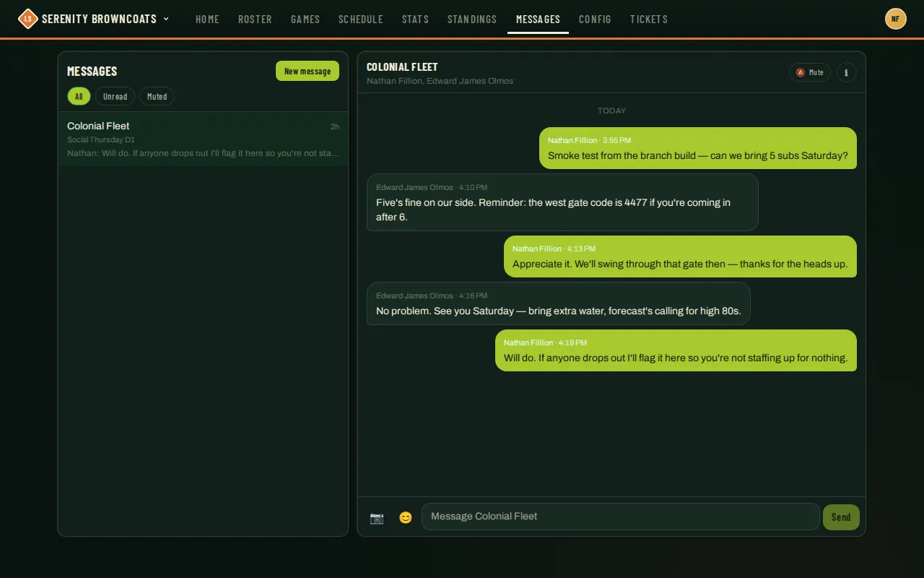Image resolution: width=924 pixels, height=578 pixels.
Task: Select the message about 5 subs Saturday
Action: [698, 148]
